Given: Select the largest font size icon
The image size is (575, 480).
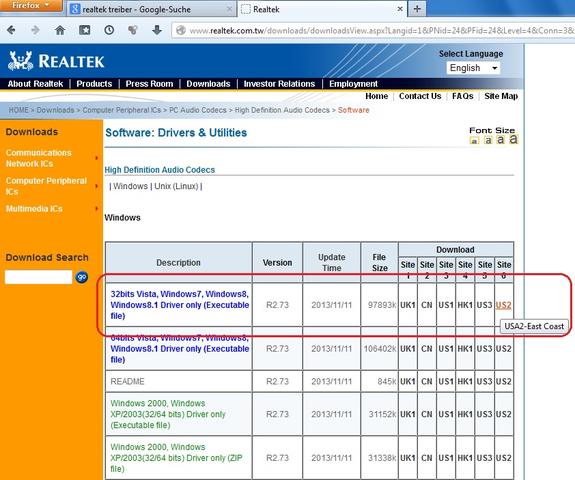Looking at the screenshot, I should click(x=513, y=139).
